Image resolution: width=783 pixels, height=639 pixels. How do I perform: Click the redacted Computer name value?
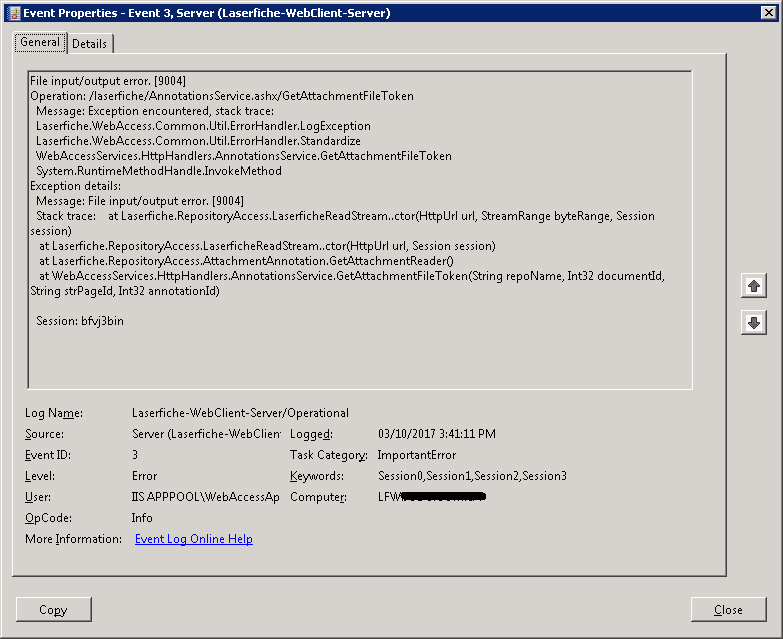point(432,497)
